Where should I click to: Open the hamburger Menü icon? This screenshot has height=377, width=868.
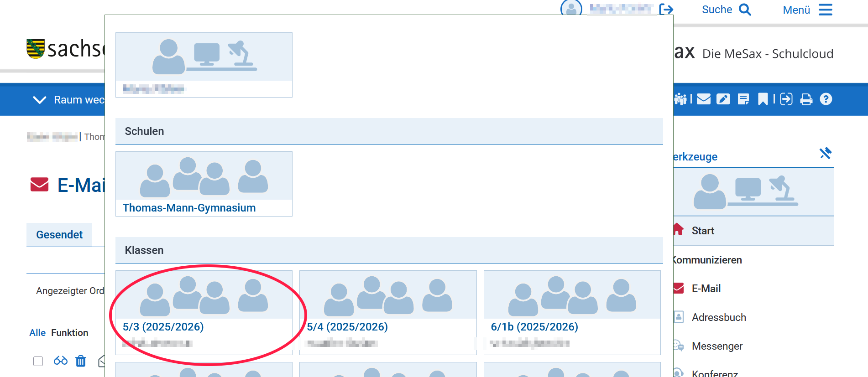pos(825,10)
